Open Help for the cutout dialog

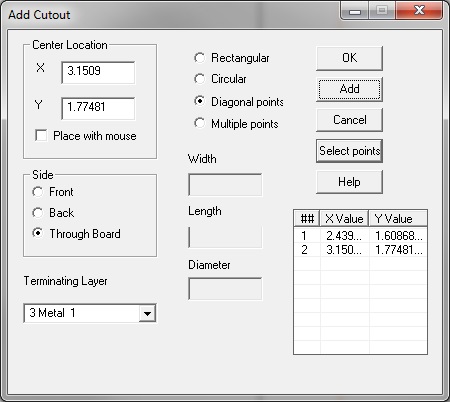[x=349, y=182]
